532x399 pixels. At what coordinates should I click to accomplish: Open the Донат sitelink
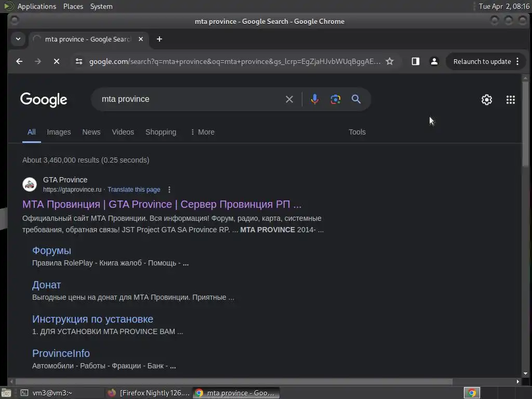coord(46,285)
